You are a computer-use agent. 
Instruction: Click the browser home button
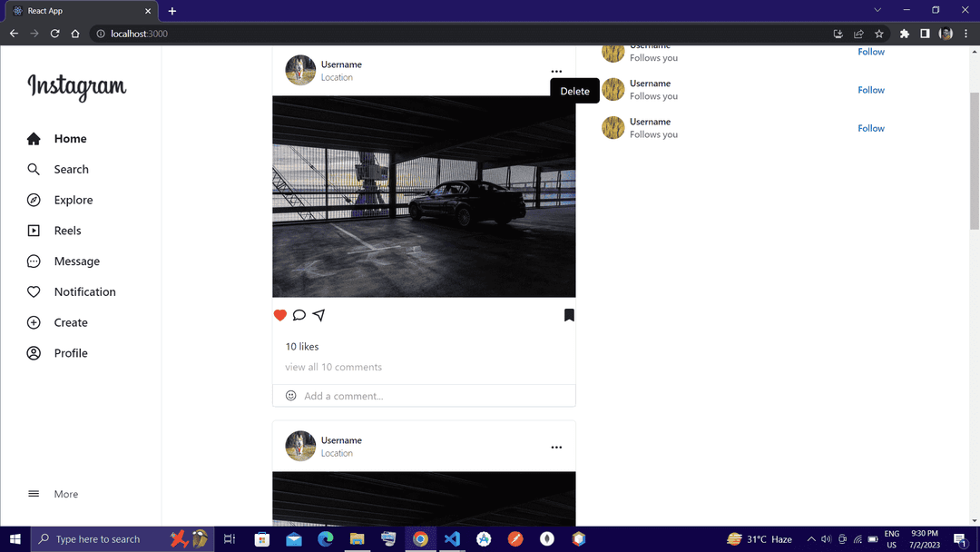(x=75, y=34)
